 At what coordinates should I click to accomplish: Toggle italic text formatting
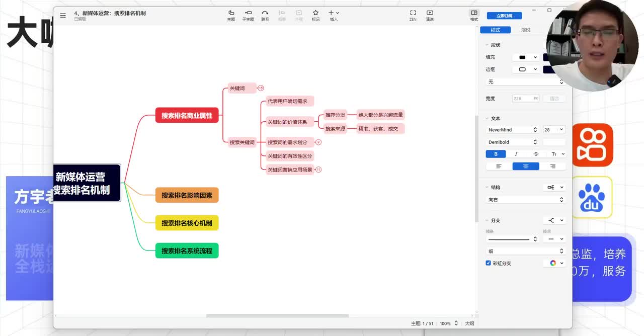(516, 154)
